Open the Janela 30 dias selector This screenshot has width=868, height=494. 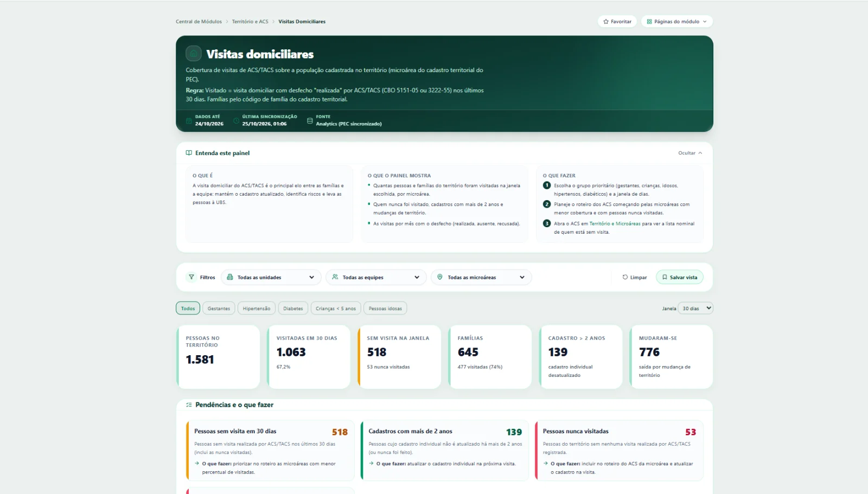pos(695,308)
